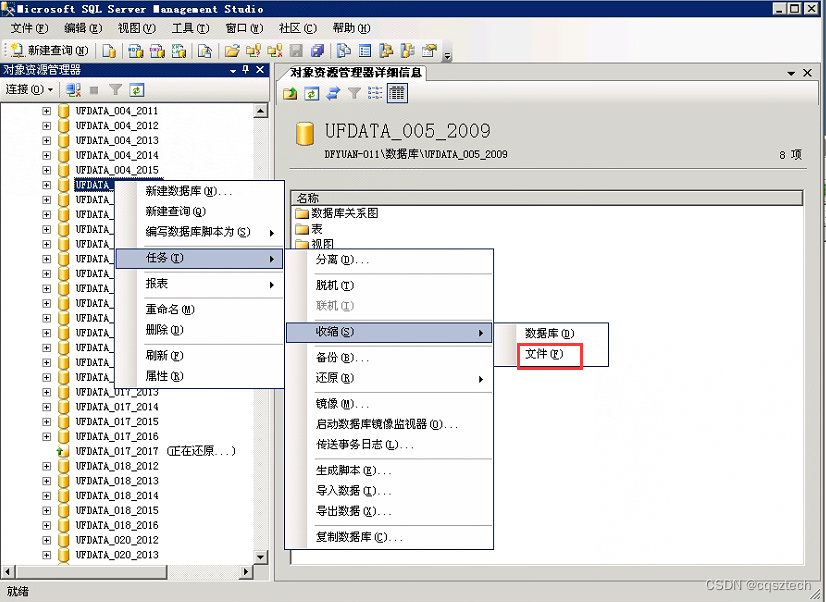Choose 生成脚本(E)... from Tasks menu

[389, 471]
